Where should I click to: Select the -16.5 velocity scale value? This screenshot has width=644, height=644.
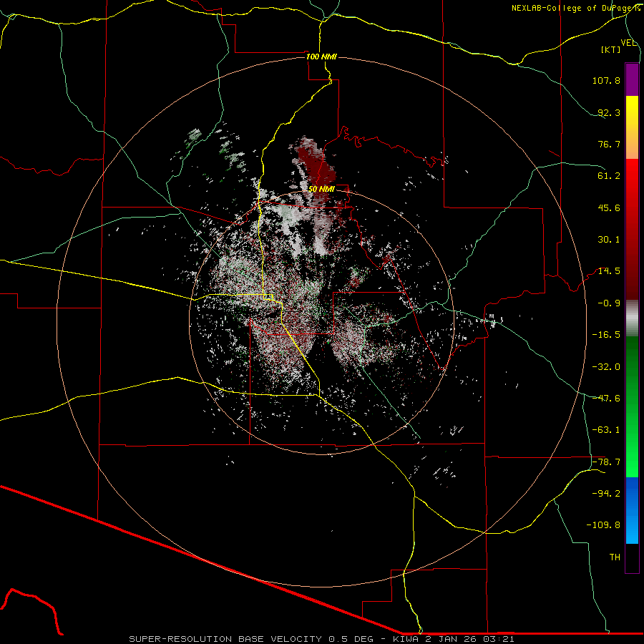606,335
